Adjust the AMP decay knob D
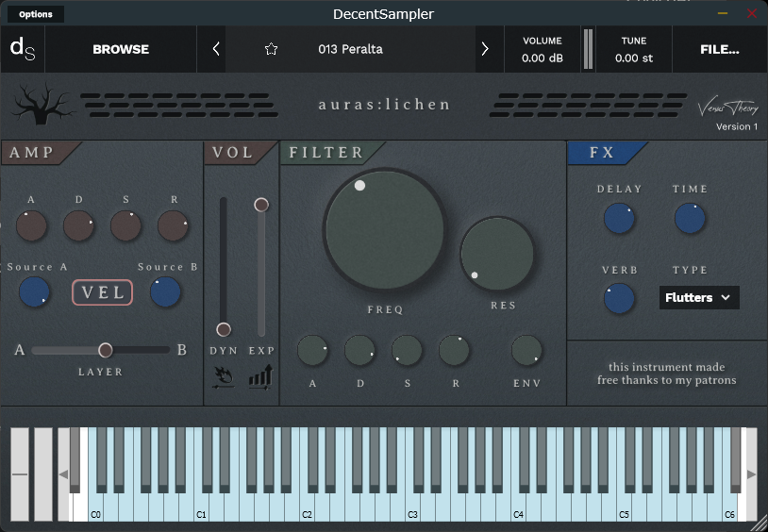Viewport: 768px width, 532px height. coord(78,225)
